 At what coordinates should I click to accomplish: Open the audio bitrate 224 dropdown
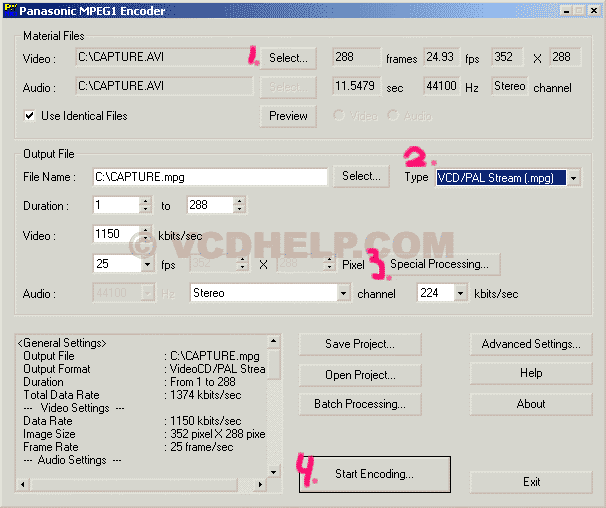[x=460, y=293]
